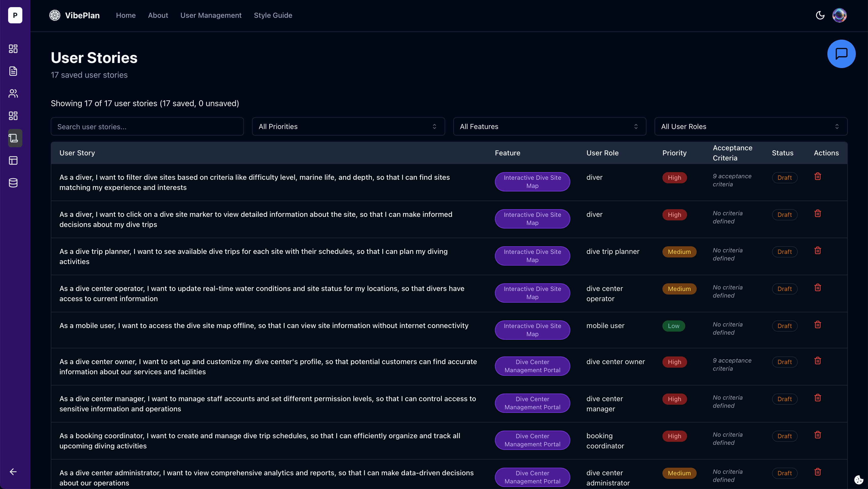Open the layout/kanban icon in the sidebar
This screenshot has height=489, width=868.
click(13, 160)
